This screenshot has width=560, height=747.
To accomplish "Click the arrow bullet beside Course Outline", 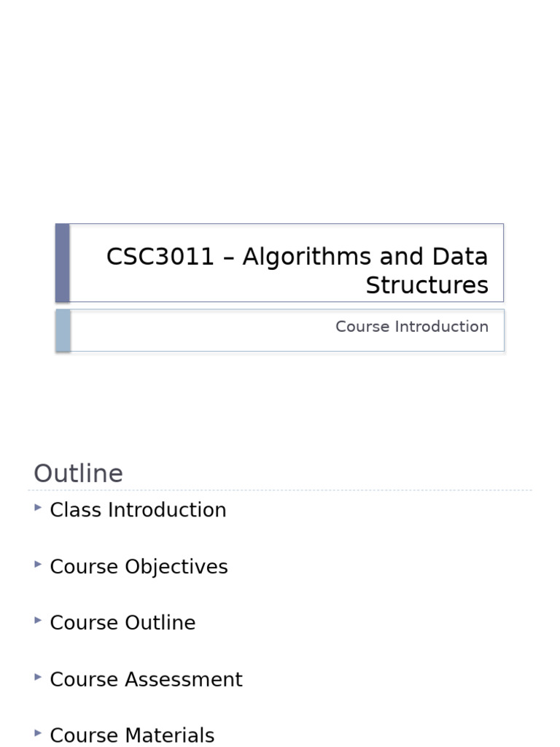I will pos(38,620).
